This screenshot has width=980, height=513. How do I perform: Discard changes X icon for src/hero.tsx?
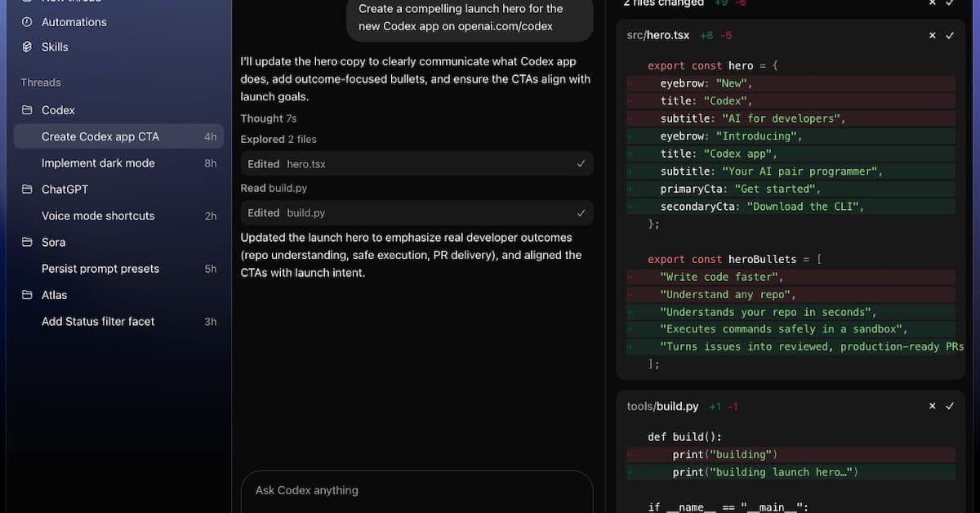pyautogui.click(x=933, y=35)
